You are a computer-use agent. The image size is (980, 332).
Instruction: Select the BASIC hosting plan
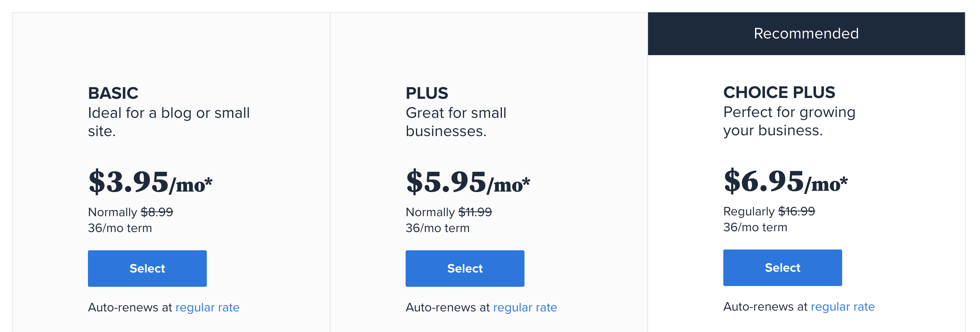point(147,269)
